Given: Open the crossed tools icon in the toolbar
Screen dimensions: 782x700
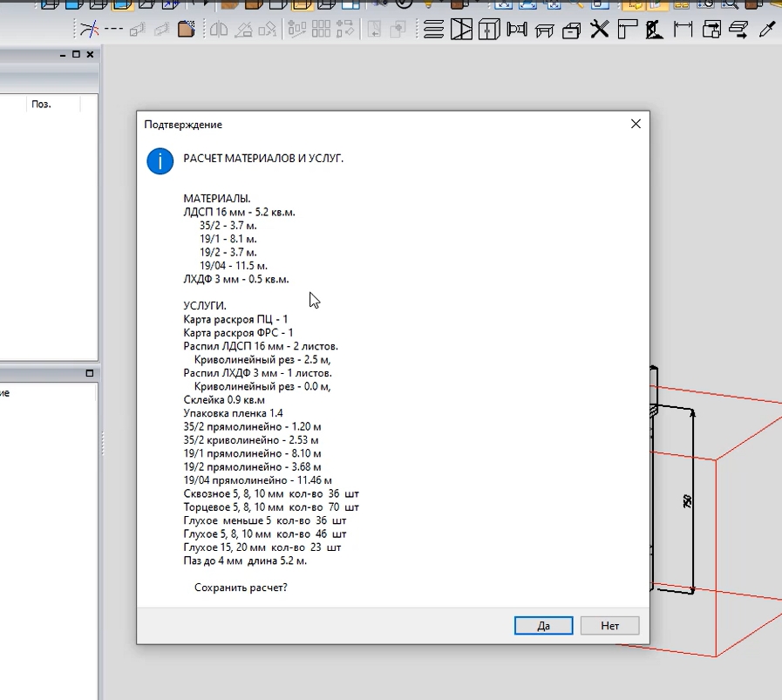Looking at the screenshot, I should click(x=599, y=30).
